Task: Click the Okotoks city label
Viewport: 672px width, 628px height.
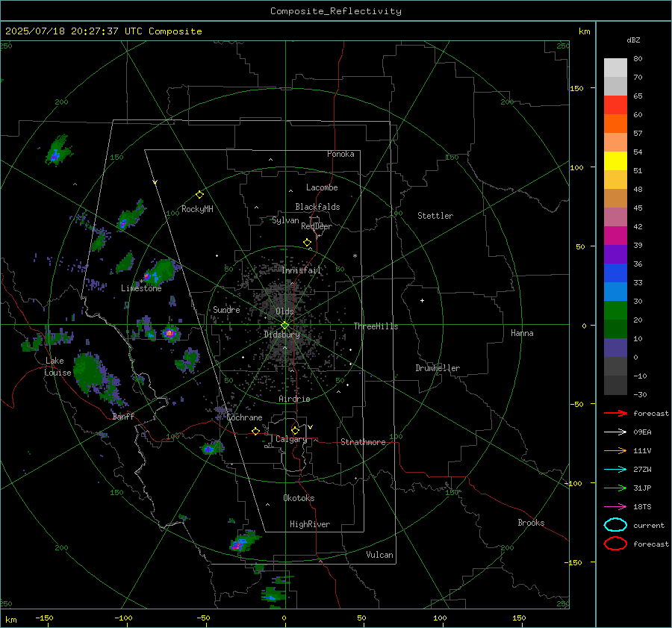Action: [299, 498]
